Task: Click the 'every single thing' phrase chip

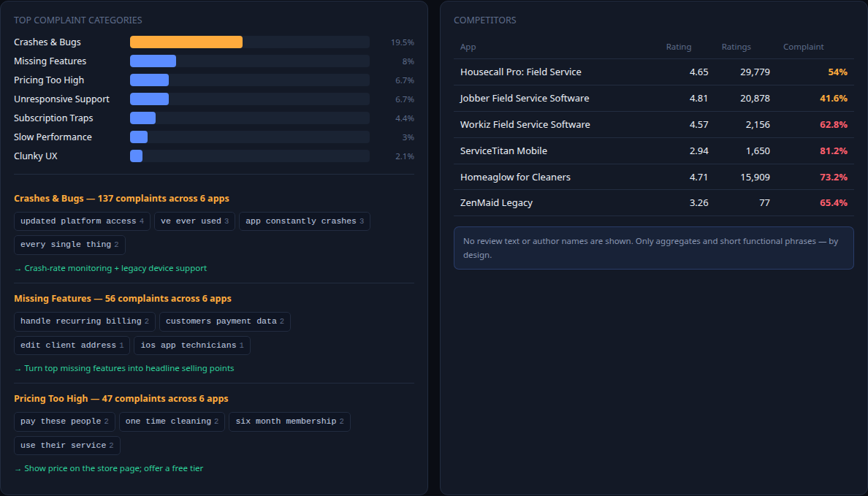Action: tap(69, 245)
